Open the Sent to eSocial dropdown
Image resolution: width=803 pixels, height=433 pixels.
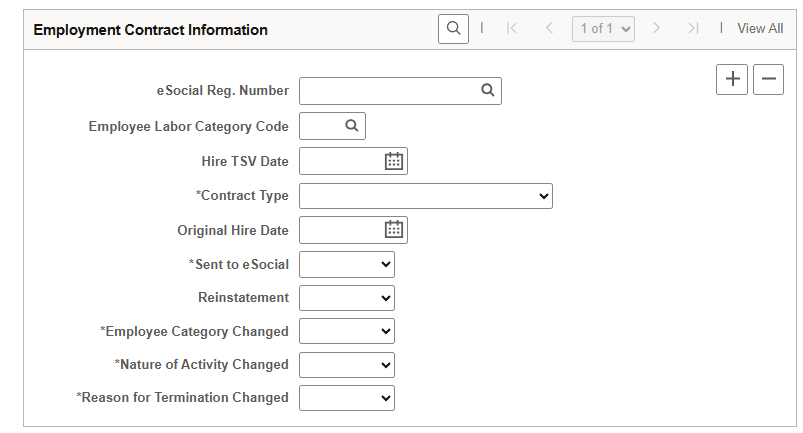click(347, 264)
